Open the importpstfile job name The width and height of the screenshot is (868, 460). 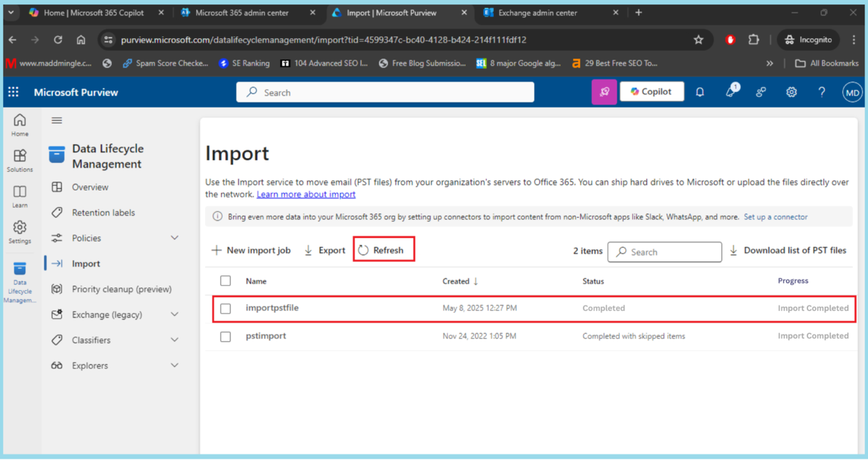[272, 308]
